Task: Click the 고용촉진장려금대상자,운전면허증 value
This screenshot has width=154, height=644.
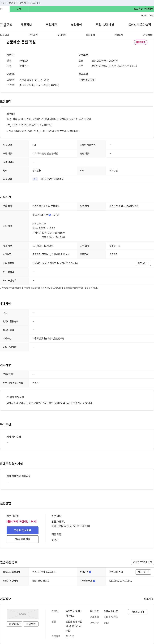Action: [x=48, y=339]
